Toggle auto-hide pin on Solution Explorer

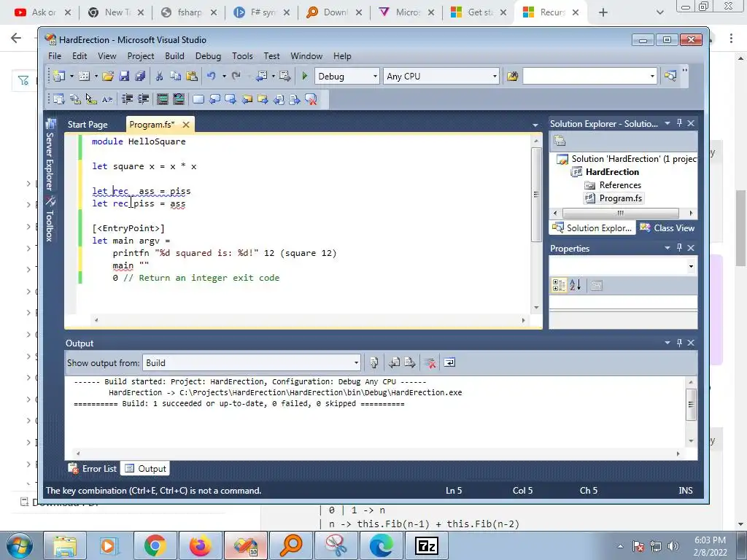point(679,123)
